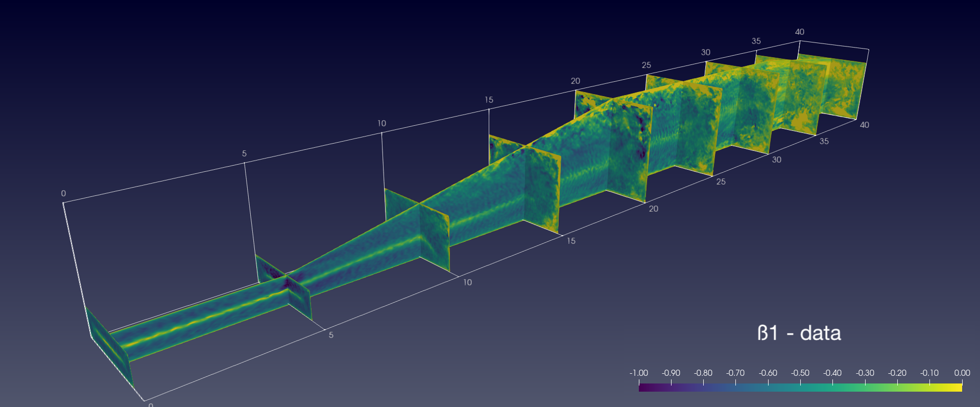The width and height of the screenshot is (980, 407).
Task: Click the 0.00 label on the color legend
Action: click(x=962, y=373)
